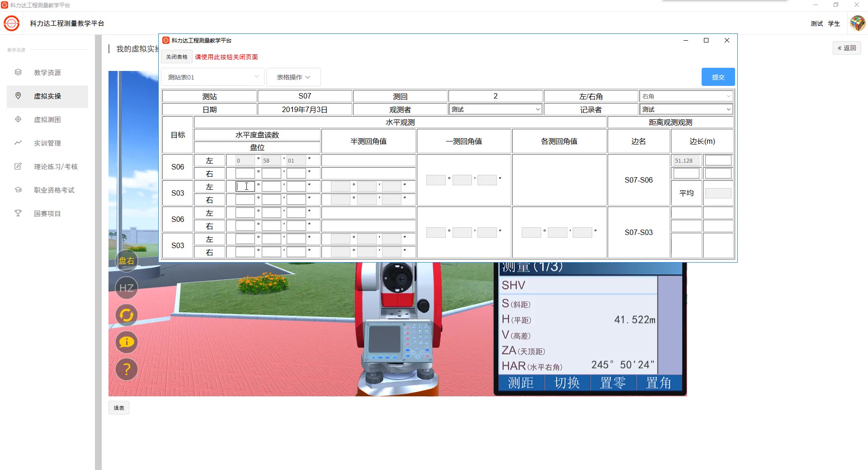
Task: Click the 51.128 side length field
Action: click(x=686, y=160)
